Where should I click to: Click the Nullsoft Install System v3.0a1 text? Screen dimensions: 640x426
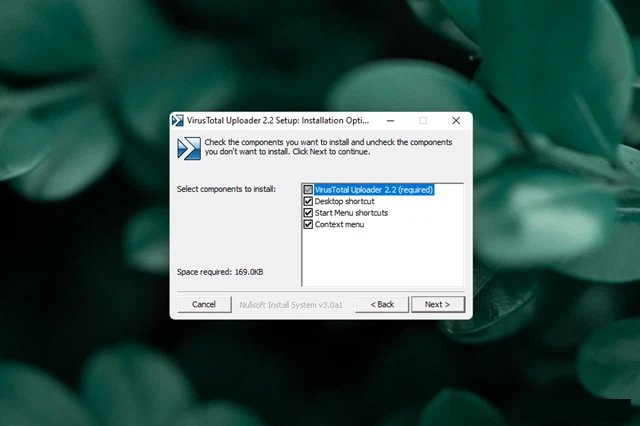pos(291,305)
